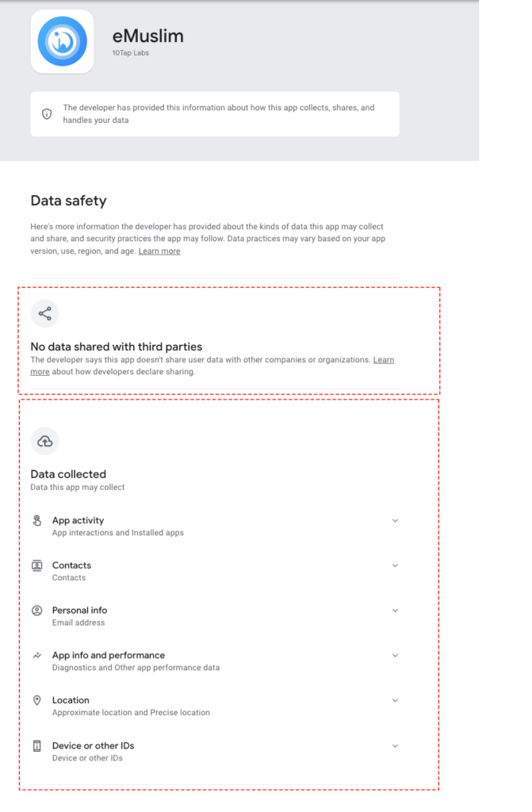Click the Contacts category icon
This screenshot has height=812, width=532.
(36, 565)
